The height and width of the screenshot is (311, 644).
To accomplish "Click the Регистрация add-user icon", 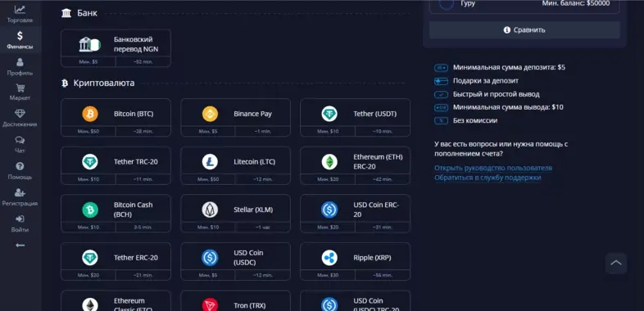I will [x=20, y=192].
